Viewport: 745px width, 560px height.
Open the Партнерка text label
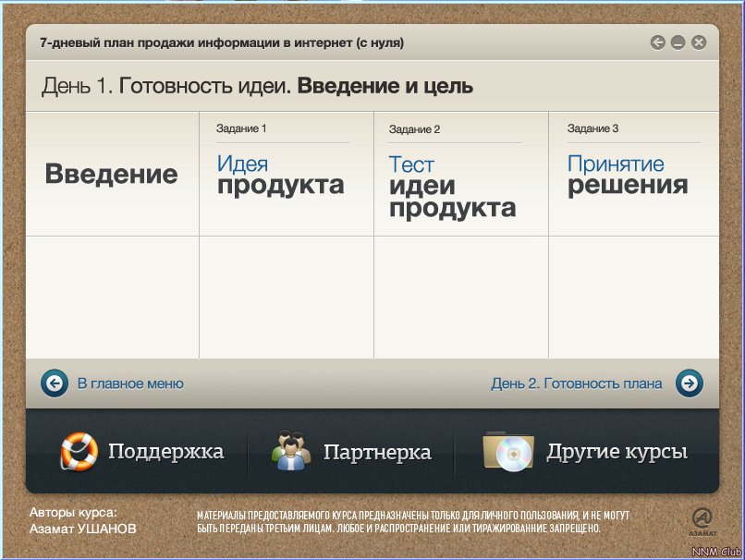[377, 453]
